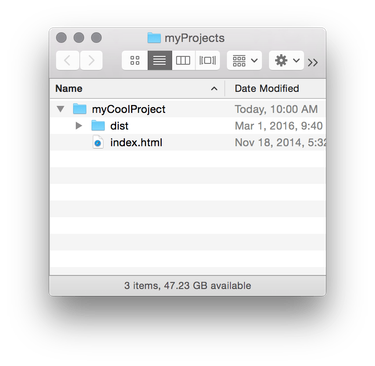Switch to Cover Flow view

coord(207,60)
